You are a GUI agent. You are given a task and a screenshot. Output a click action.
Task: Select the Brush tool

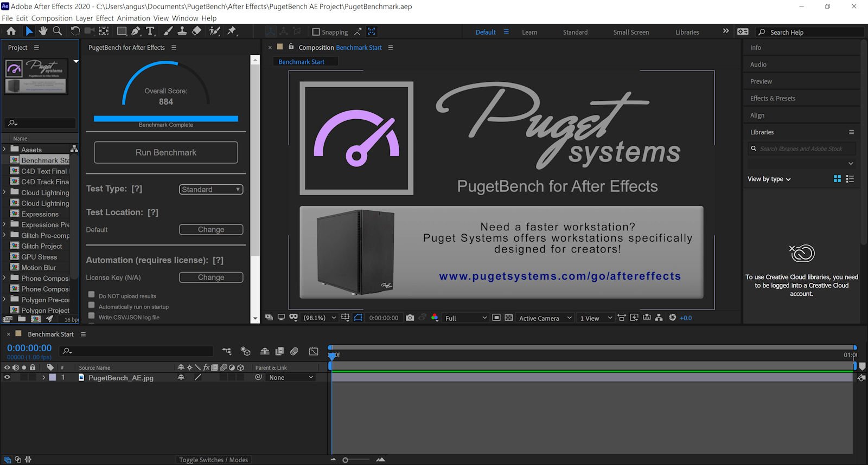pyautogui.click(x=168, y=31)
